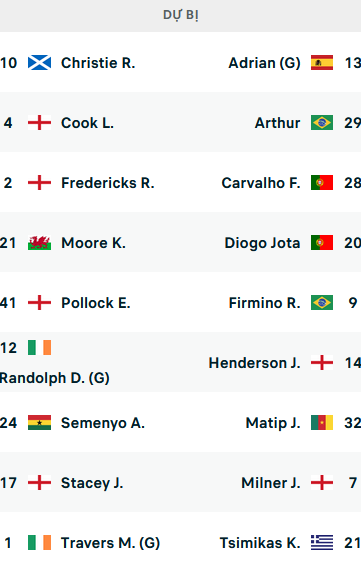
Task: Open Milner J. player details
Action: click(x=271, y=483)
